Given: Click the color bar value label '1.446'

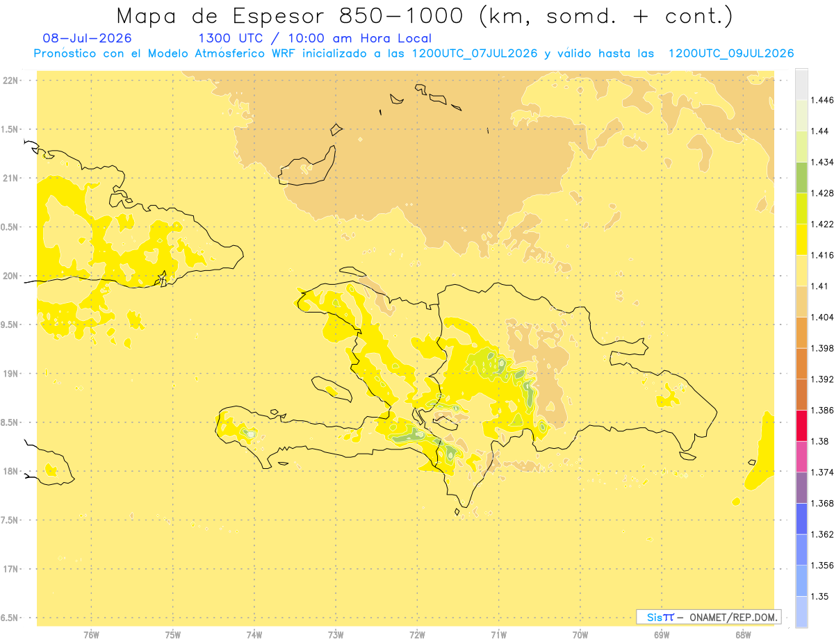Looking at the screenshot, I should point(821,100).
